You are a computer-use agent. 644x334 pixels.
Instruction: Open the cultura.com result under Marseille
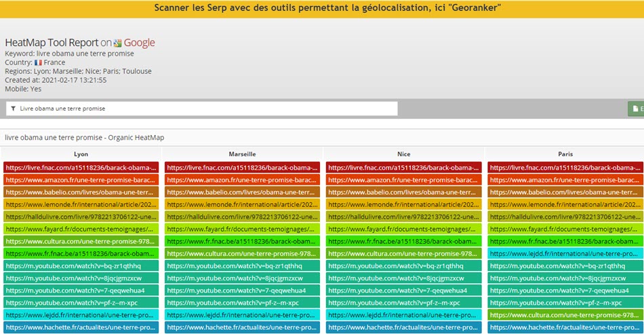pos(242,253)
